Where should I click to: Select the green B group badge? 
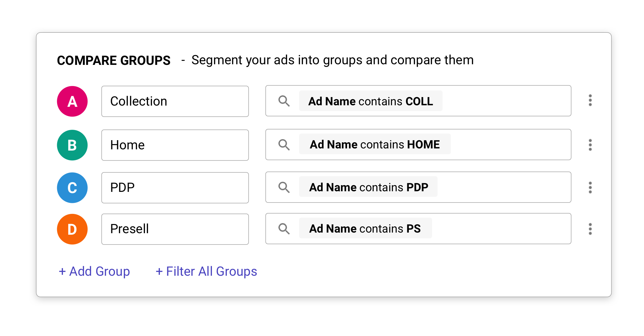tap(72, 145)
